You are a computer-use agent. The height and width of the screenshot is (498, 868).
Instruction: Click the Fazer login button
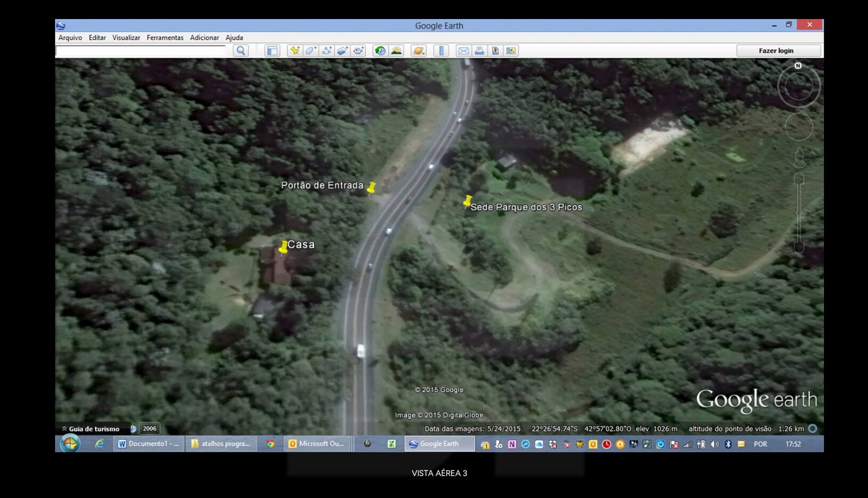coord(776,51)
